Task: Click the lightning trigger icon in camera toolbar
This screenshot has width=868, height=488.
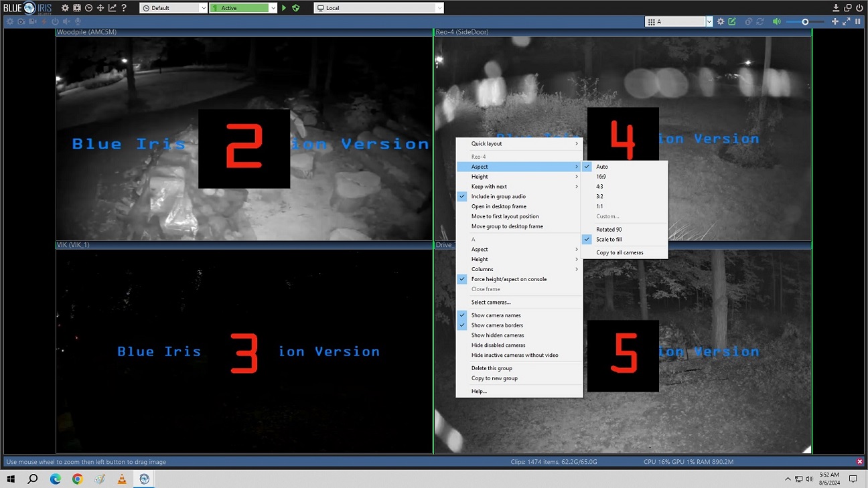Action: tap(44, 21)
